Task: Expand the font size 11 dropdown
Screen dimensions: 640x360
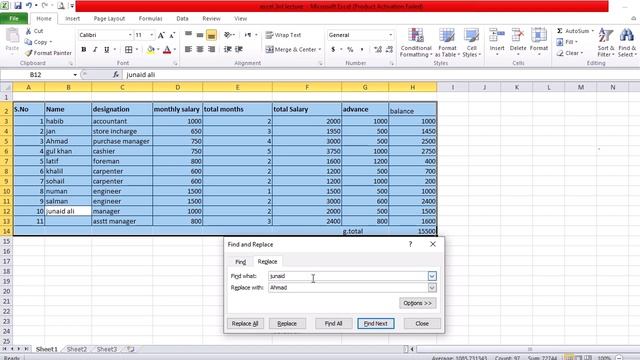Action: pyautogui.click(x=151, y=35)
